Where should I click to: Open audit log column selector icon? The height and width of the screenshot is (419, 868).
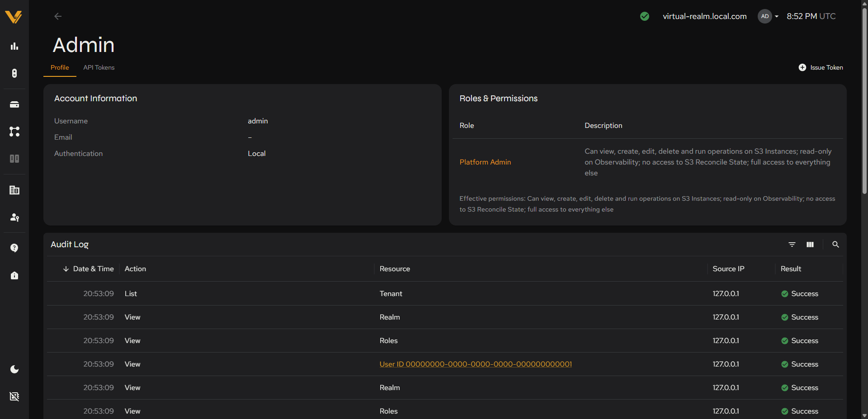[x=810, y=245]
